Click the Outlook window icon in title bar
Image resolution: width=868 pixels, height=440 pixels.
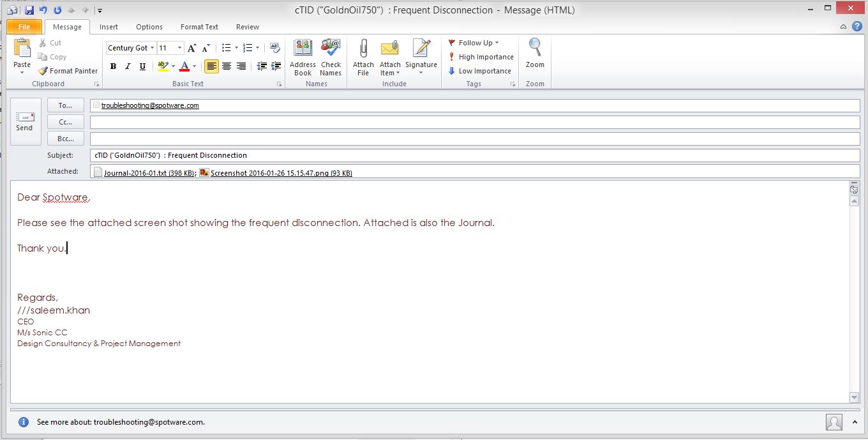point(12,10)
